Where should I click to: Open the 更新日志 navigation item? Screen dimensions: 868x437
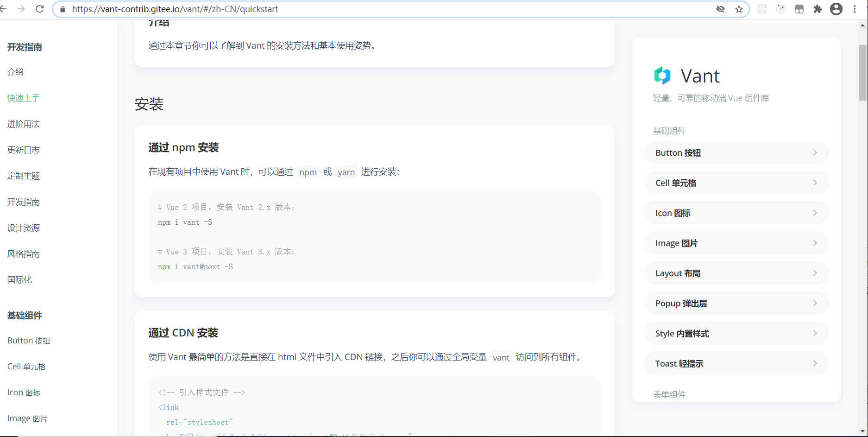pos(23,150)
